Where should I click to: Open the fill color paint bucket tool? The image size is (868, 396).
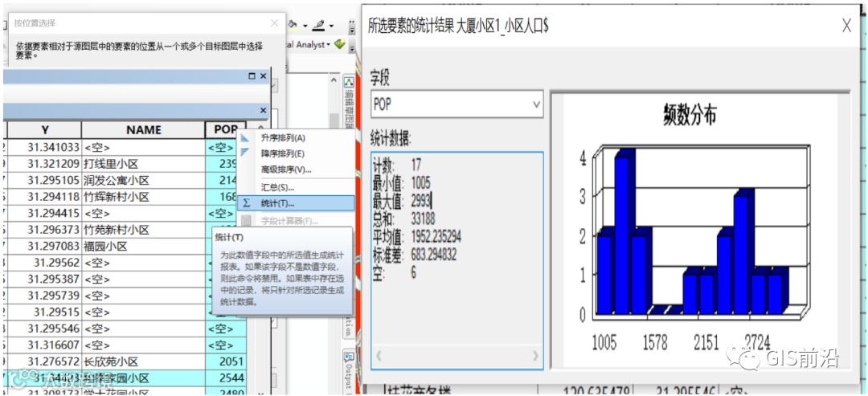pos(293,25)
